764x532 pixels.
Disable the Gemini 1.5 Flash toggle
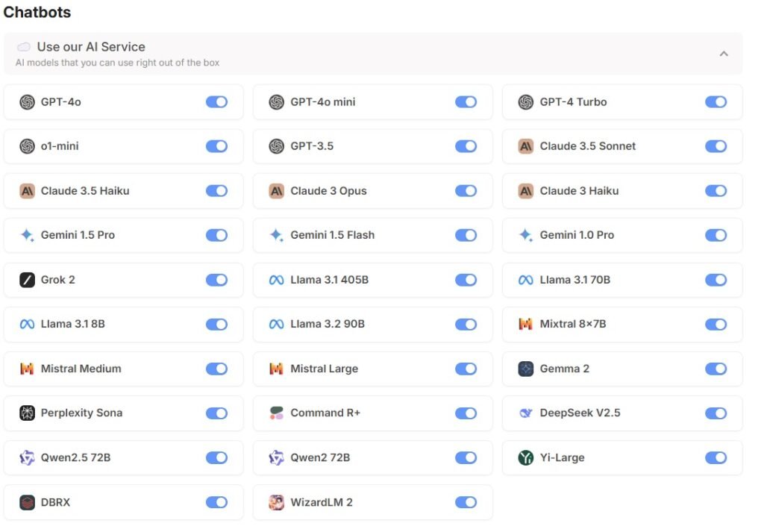[x=466, y=235]
